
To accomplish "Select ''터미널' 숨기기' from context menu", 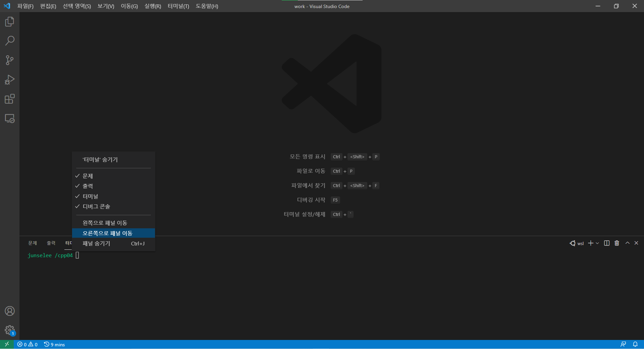I will [x=113, y=160].
